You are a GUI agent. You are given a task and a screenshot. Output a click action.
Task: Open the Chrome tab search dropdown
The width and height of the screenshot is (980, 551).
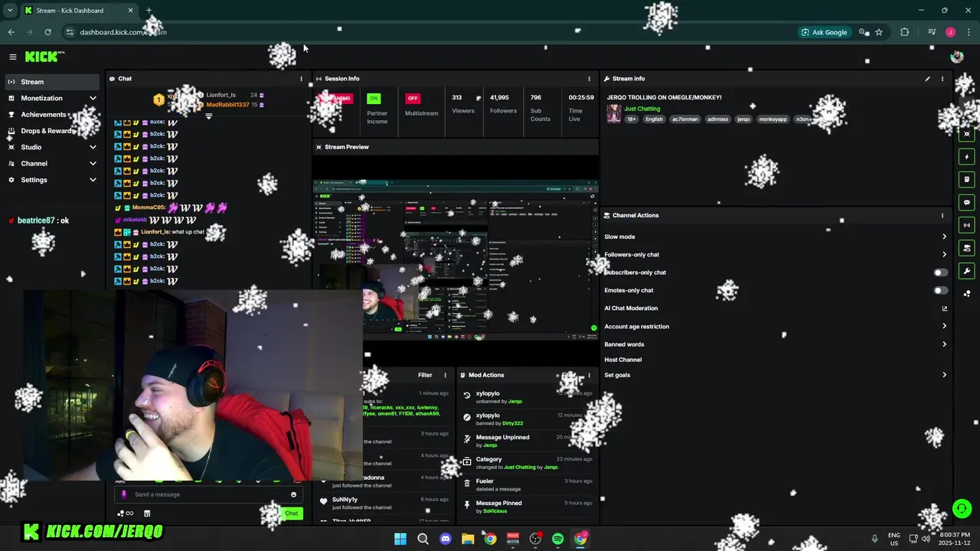click(10, 11)
